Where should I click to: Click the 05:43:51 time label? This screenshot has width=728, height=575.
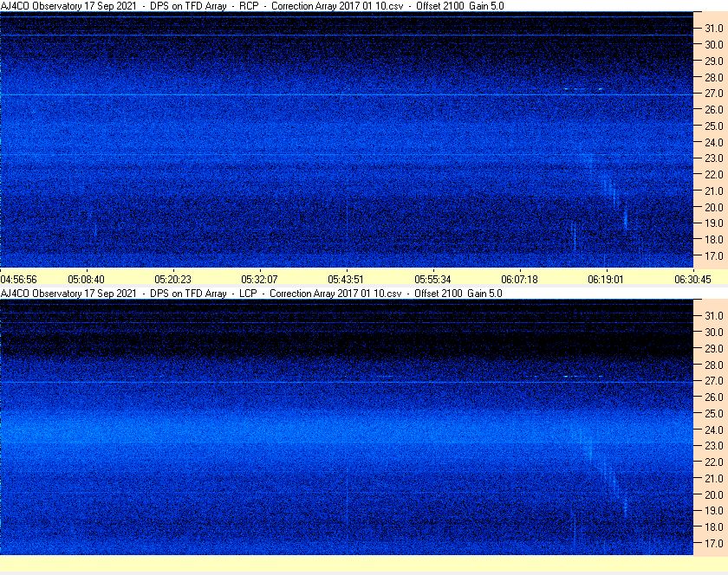(x=346, y=280)
